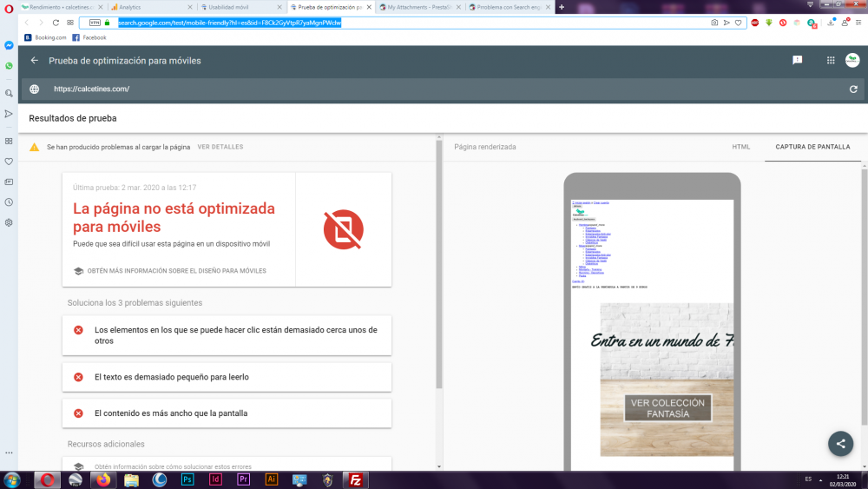The height and width of the screenshot is (489, 868).
Task: Switch to the Problema con Search tab
Action: coord(508,7)
